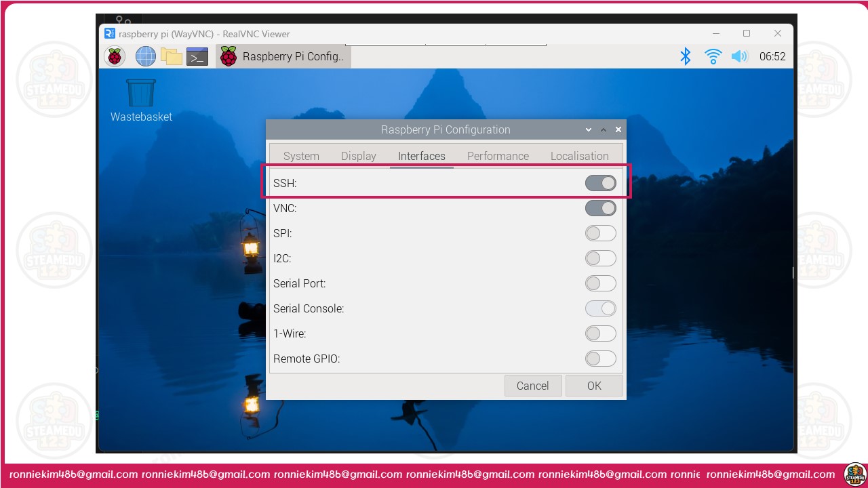Click the SSH label text
Image resolution: width=868 pixels, height=488 pixels.
[x=285, y=183]
